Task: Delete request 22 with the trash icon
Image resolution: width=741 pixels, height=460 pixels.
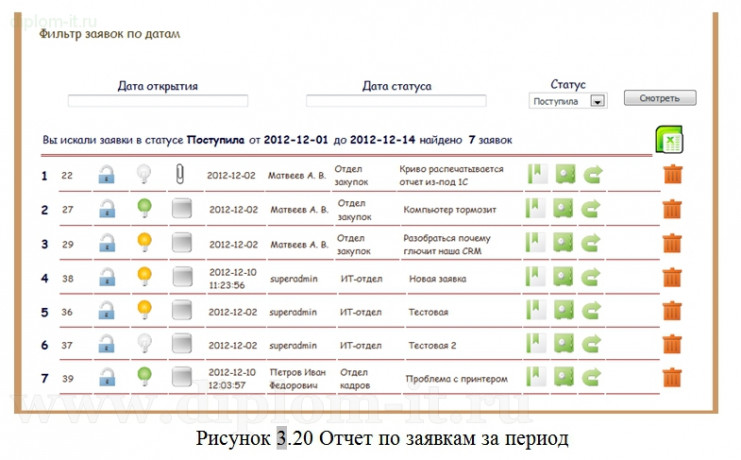Action: 672,174
